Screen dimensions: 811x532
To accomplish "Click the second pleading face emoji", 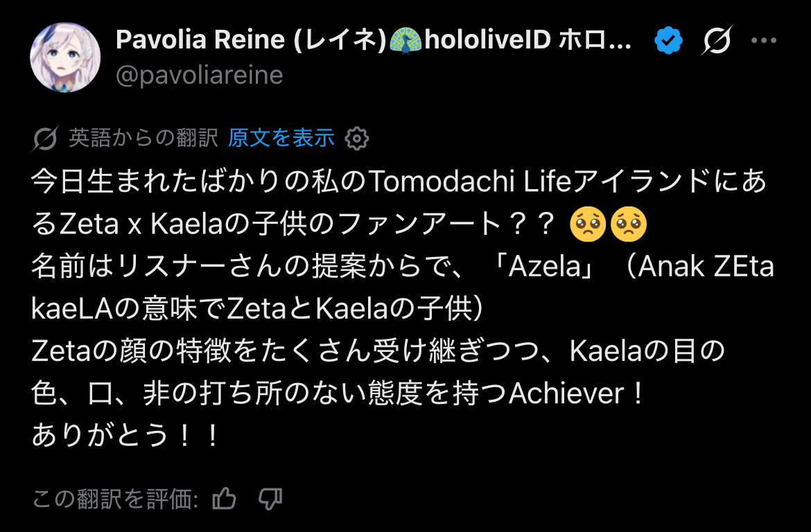I will point(629,224).
